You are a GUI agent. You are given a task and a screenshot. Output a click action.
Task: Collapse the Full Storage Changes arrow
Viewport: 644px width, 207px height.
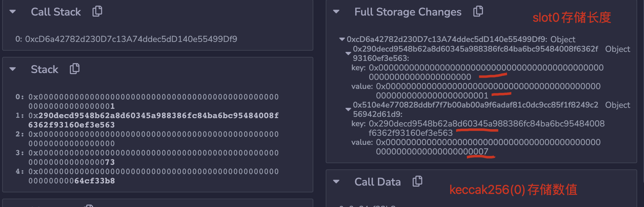[x=336, y=12]
